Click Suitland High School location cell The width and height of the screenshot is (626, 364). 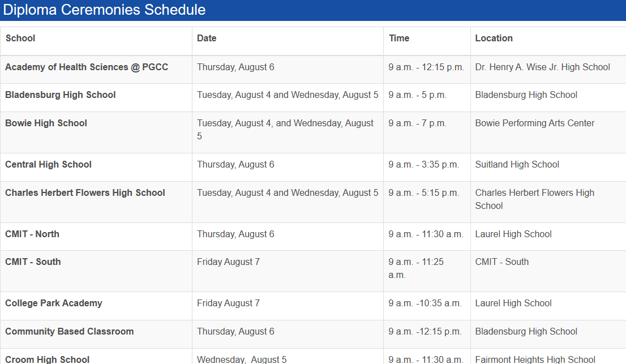[x=517, y=165]
